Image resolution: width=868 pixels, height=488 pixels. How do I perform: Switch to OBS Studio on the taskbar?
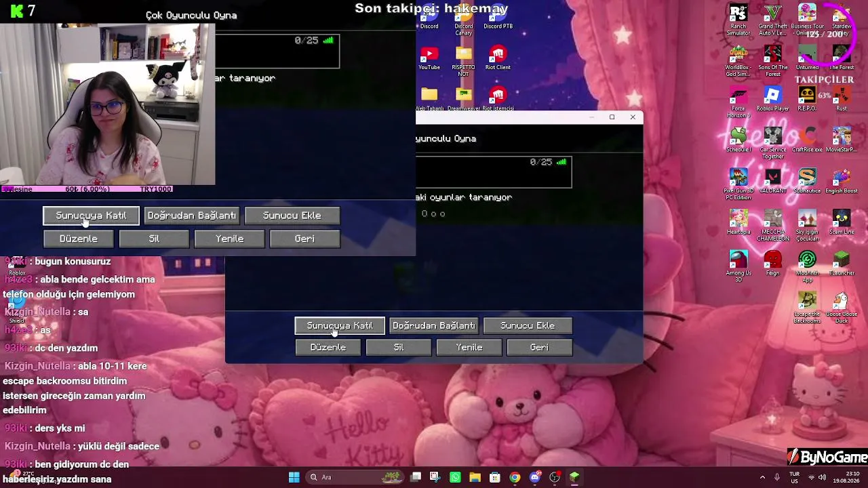pyautogui.click(x=555, y=477)
